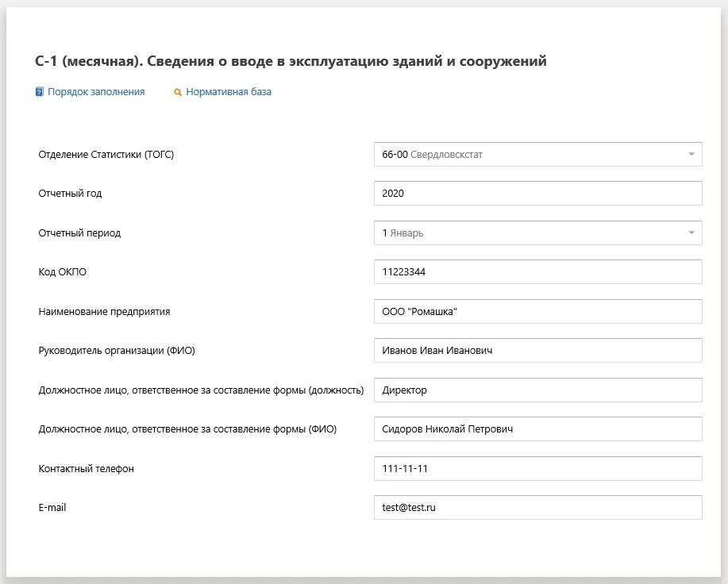The height and width of the screenshot is (584, 728).
Task: Focus the E-mail field test@test.ru
Action: click(538, 508)
